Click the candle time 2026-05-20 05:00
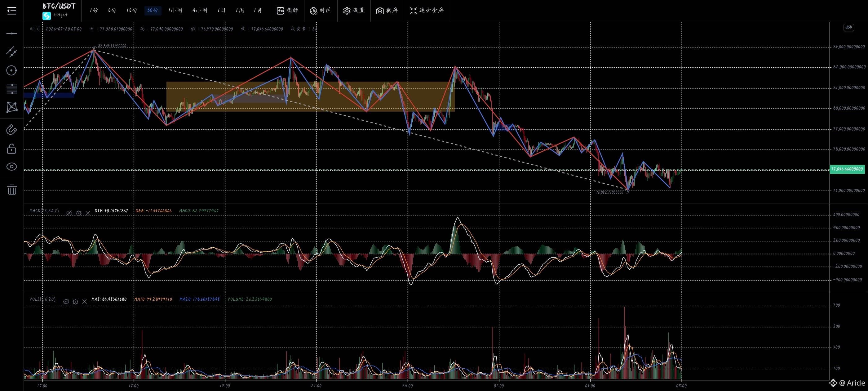Viewport: 868px width, 391px height. pyautogui.click(x=64, y=29)
